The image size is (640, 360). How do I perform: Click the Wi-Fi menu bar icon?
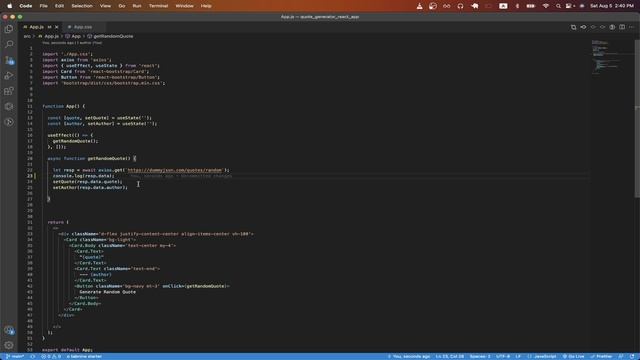click(x=546, y=6)
